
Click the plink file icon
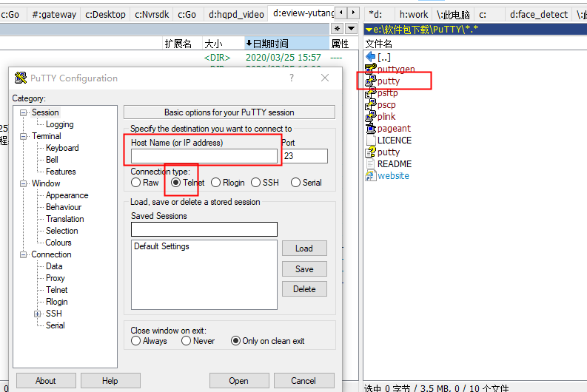point(371,117)
